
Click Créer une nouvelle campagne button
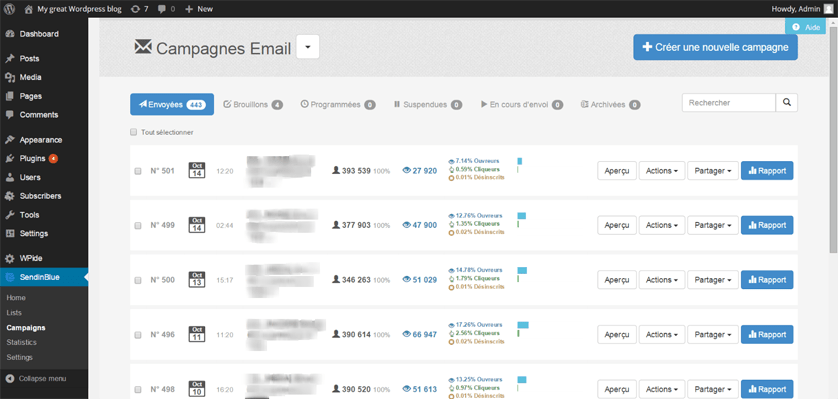(x=715, y=47)
